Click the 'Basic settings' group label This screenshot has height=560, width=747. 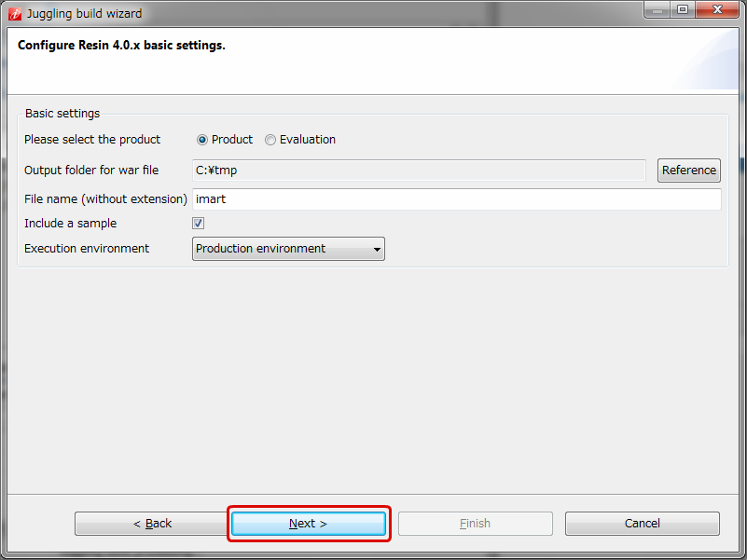coord(62,114)
